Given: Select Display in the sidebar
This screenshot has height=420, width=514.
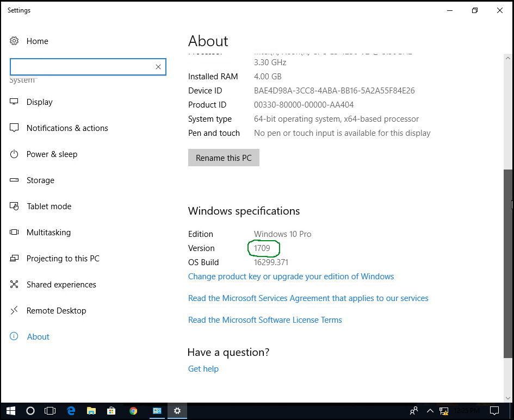Looking at the screenshot, I should [39, 102].
